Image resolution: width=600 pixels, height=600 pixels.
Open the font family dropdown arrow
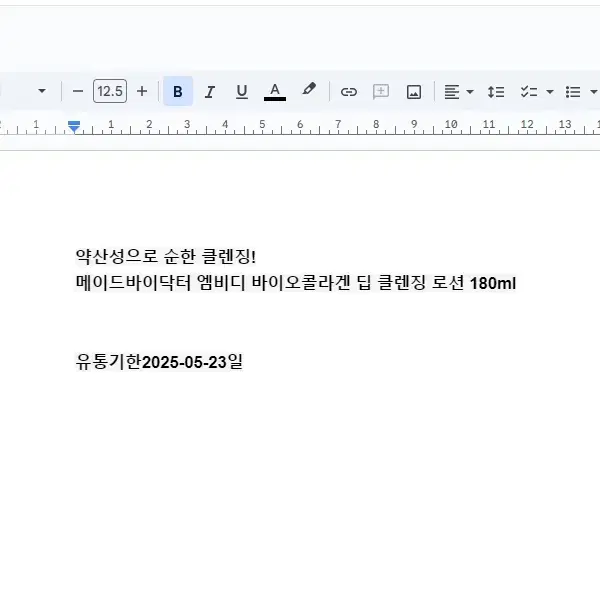[42, 91]
